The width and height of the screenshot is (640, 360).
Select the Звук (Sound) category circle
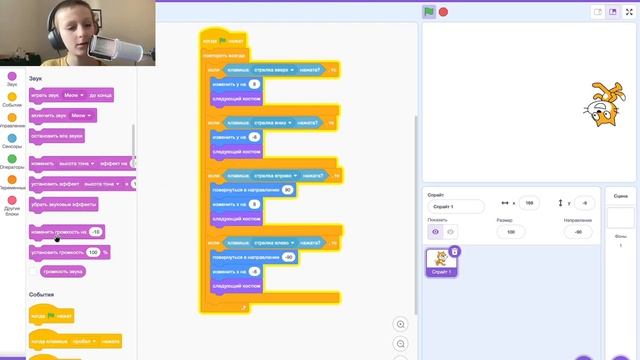pos(12,76)
